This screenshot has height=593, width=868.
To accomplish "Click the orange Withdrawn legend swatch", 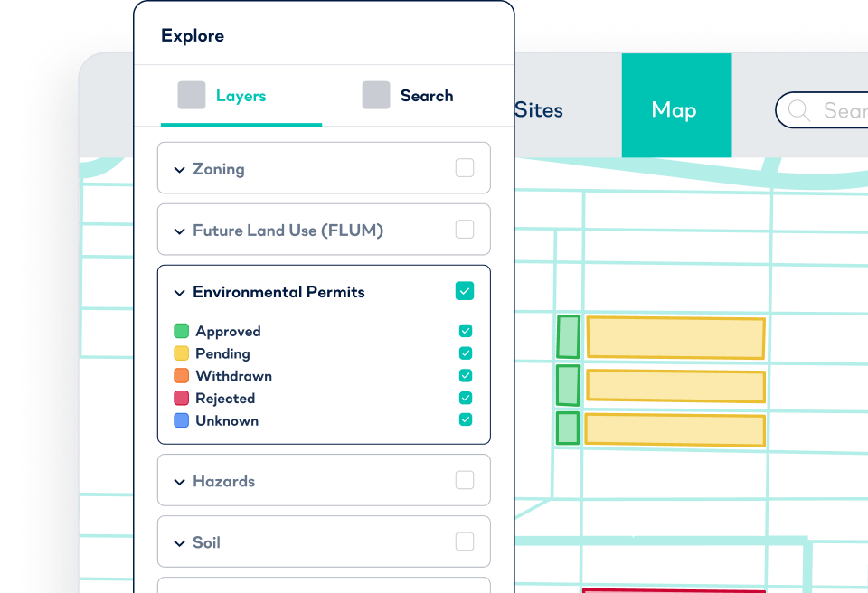I will [182, 375].
